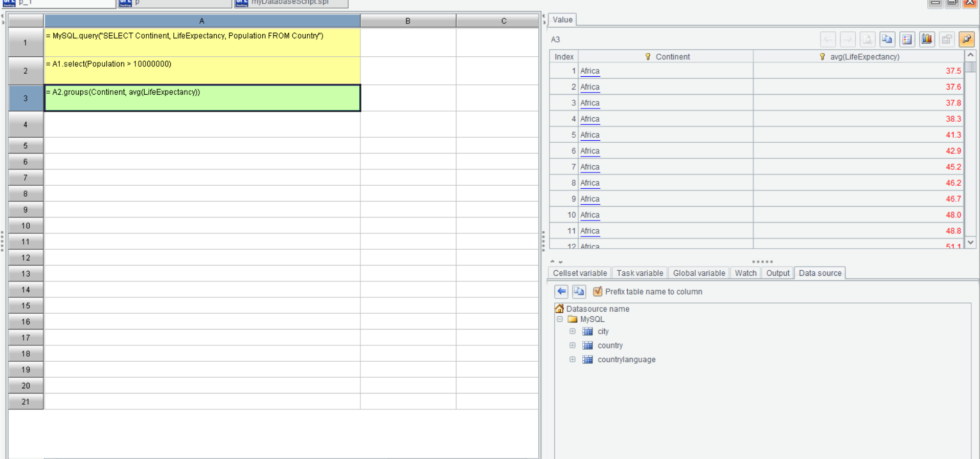
Task: Click the list view icon above results table
Action: coord(907,39)
